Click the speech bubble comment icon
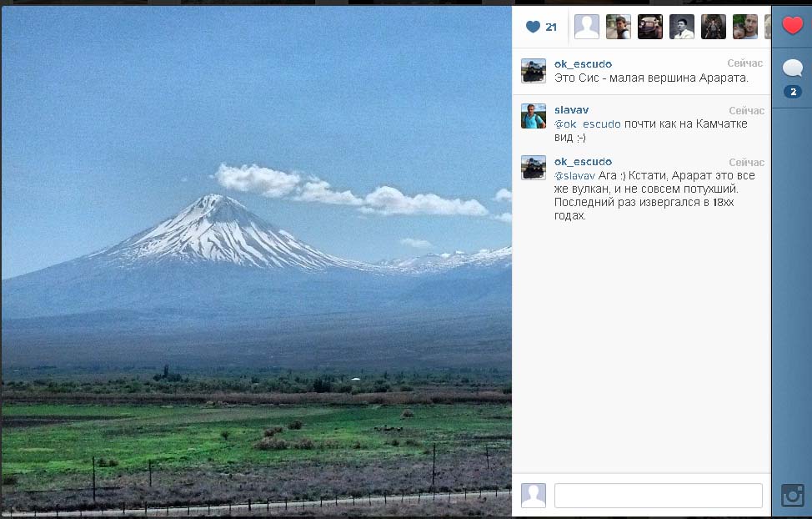Viewport: 812px width, 519px height. coord(792,68)
